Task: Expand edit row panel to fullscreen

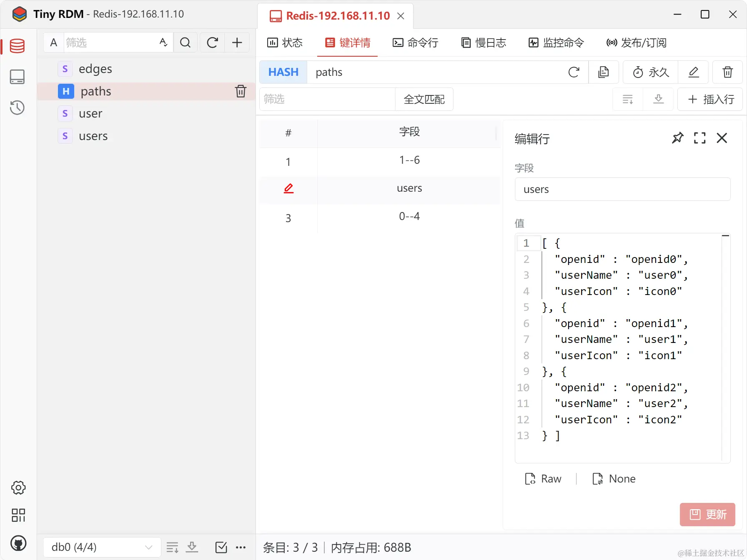Action: point(700,138)
